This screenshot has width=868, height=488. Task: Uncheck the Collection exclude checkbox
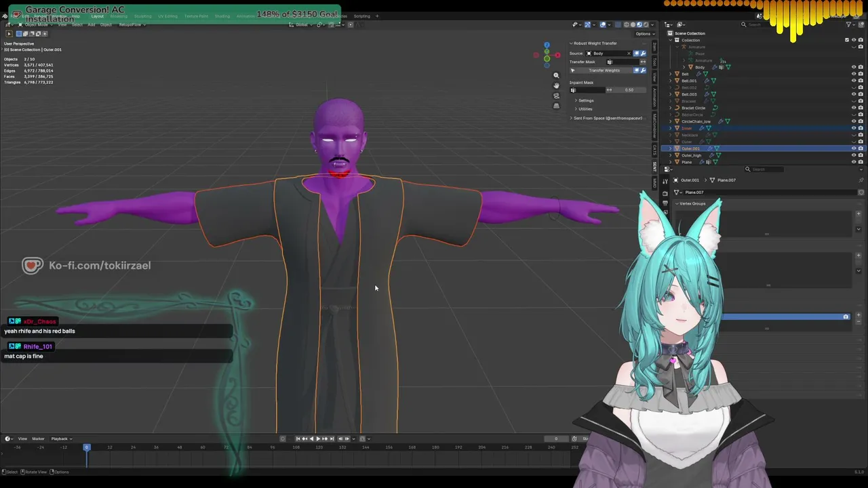[847, 40]
